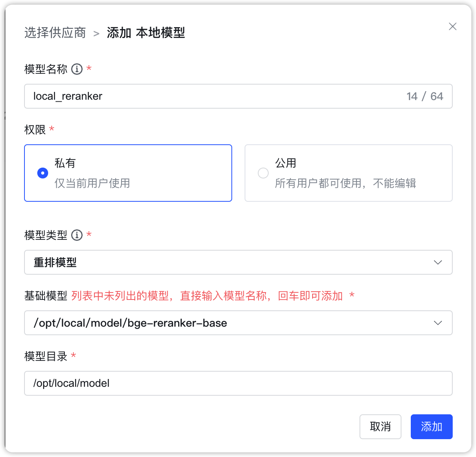
Task: Click the 取消 button
Action: [380, 427]
